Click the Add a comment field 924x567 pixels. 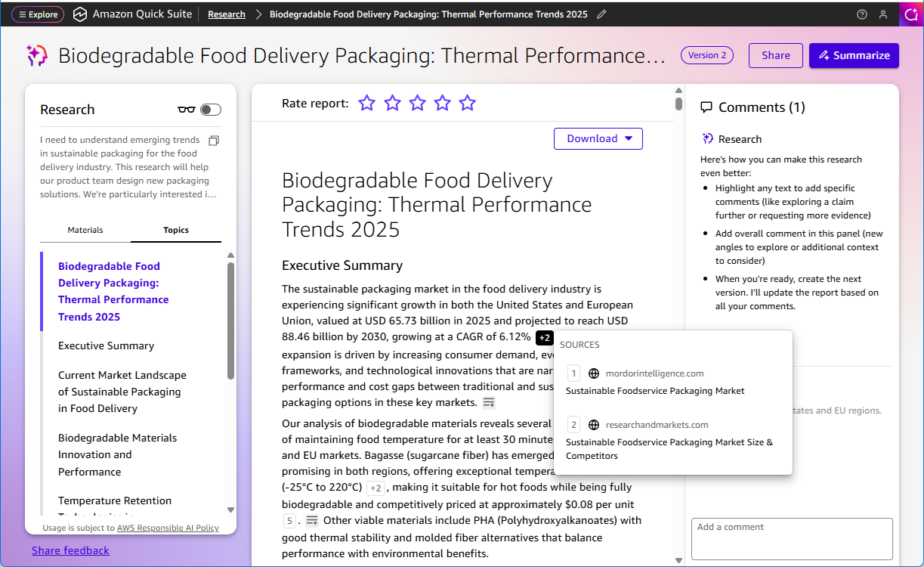791,538
